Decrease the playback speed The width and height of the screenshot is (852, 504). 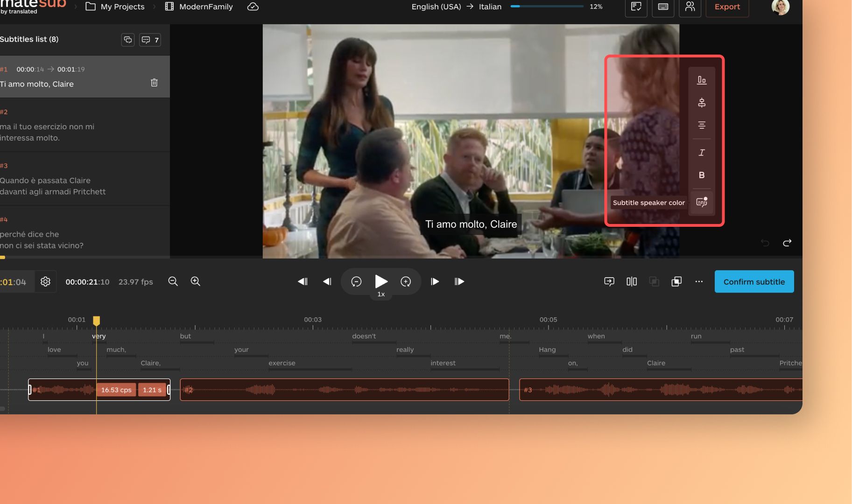click(x=356, y=281)
